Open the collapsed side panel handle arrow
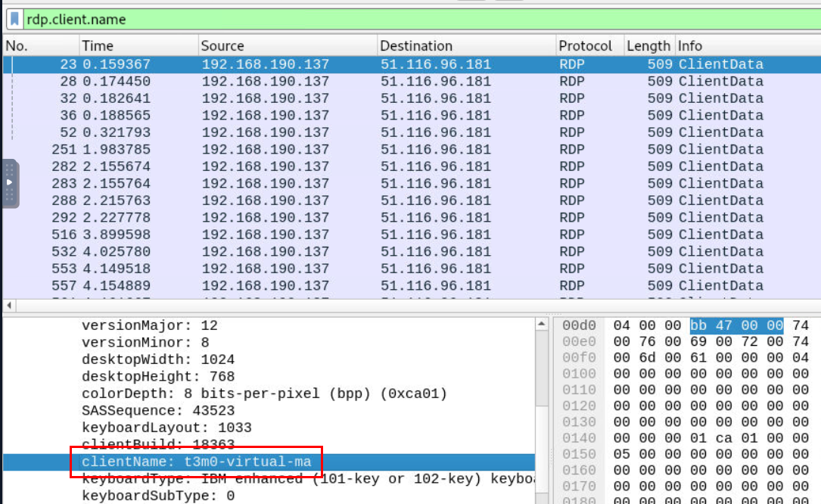Screen dimensions: 821x504 click(10, 183)
